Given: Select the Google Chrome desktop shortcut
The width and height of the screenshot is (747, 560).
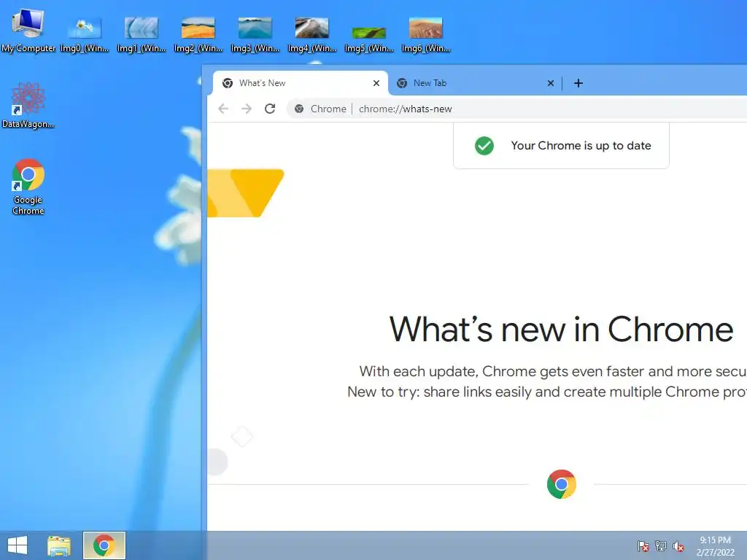Looking at the screenshot, I should pos(28,187).
